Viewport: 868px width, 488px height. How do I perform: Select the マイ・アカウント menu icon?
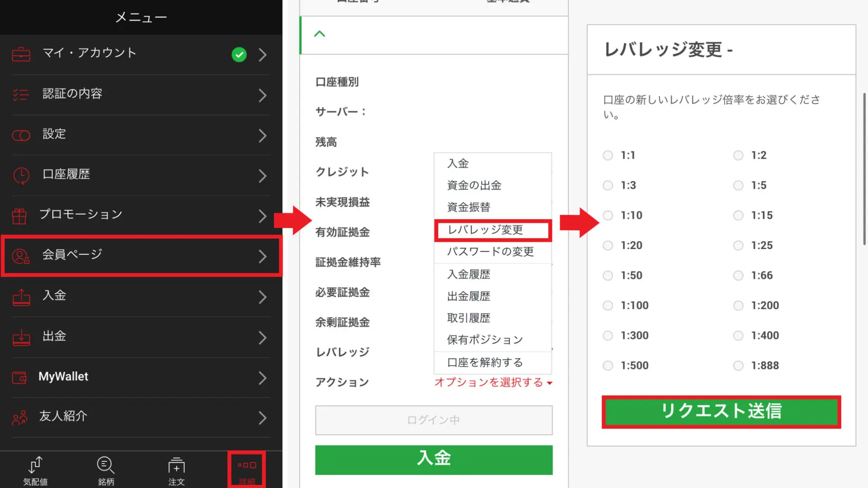click(21, 54)
